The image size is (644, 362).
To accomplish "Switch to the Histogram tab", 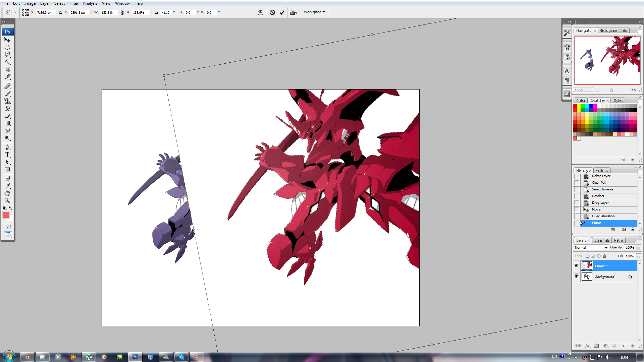I will coord(608,31).
